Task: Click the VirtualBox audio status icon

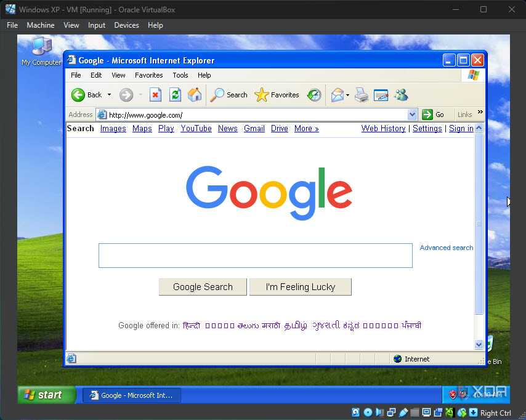Action: click(379, 412)
